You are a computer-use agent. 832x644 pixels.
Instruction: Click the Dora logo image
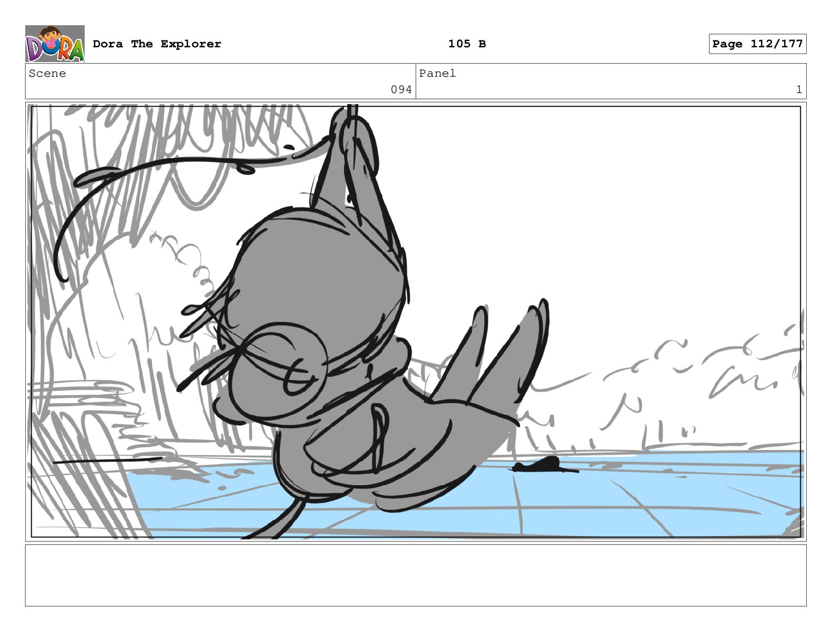(55, 44)
